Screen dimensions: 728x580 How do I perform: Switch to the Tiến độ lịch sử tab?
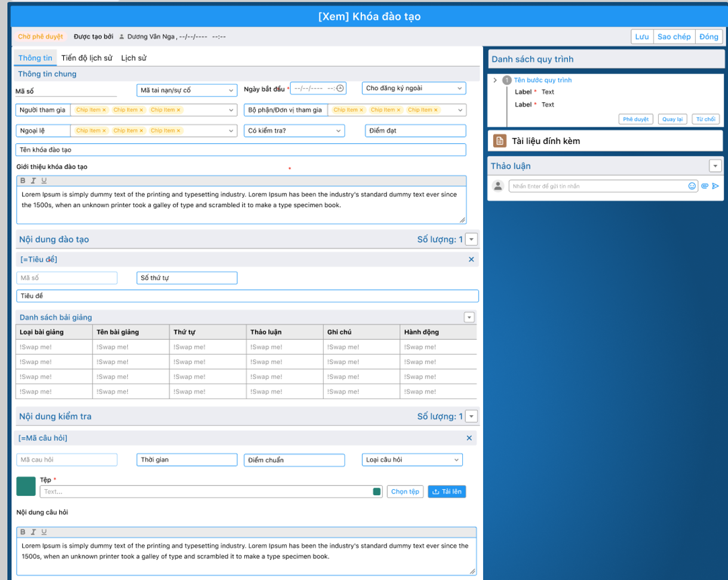point(87,58)
